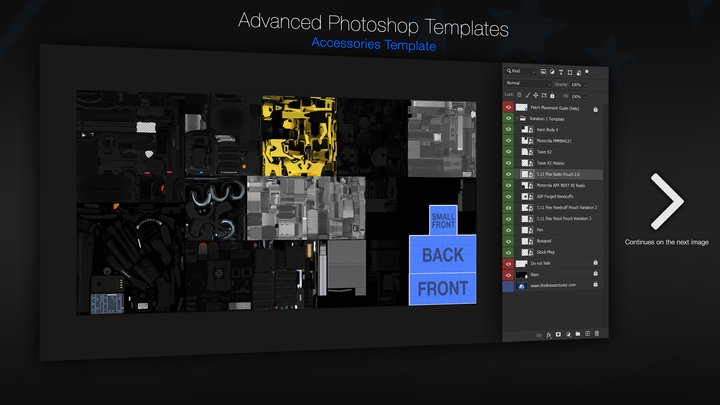
Task: Prevent artboard auto-nesting lock icon
Action: [544, 96]
